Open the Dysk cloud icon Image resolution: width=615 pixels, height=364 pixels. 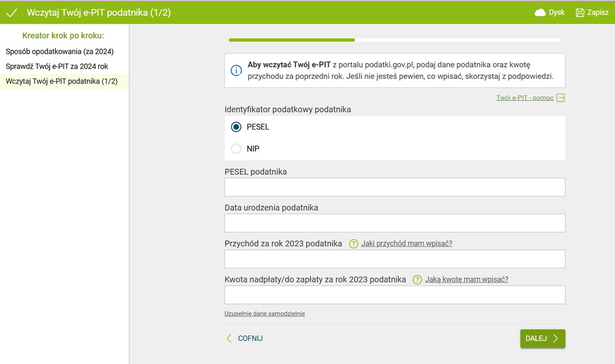(540, 12)
